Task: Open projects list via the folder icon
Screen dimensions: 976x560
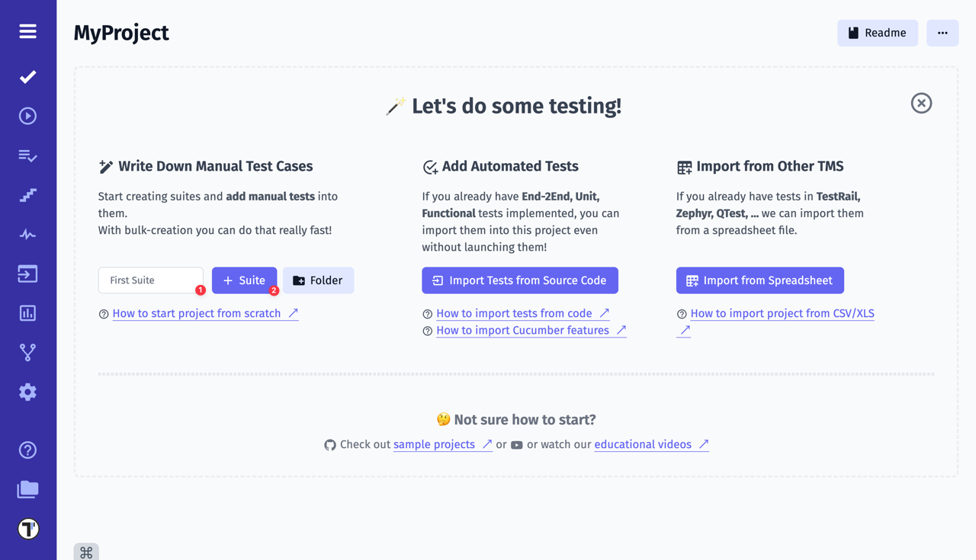Action: pos(27,490)
